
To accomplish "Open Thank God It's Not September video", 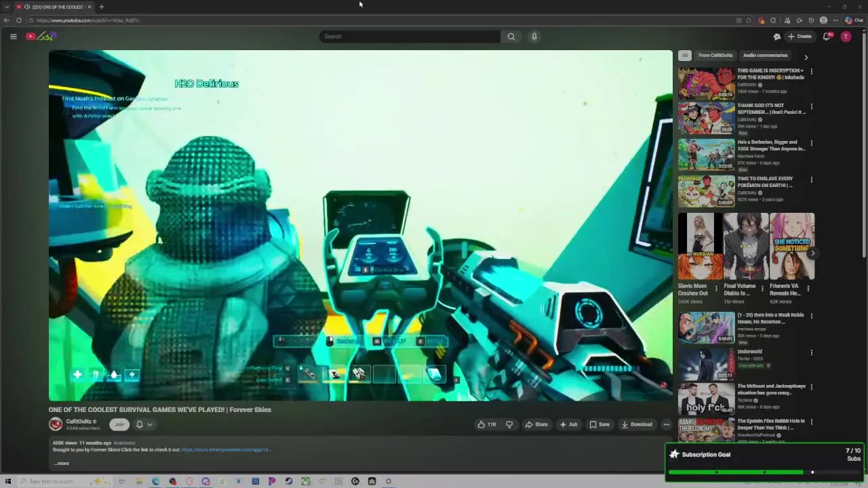I will click(x=706, y=119).
